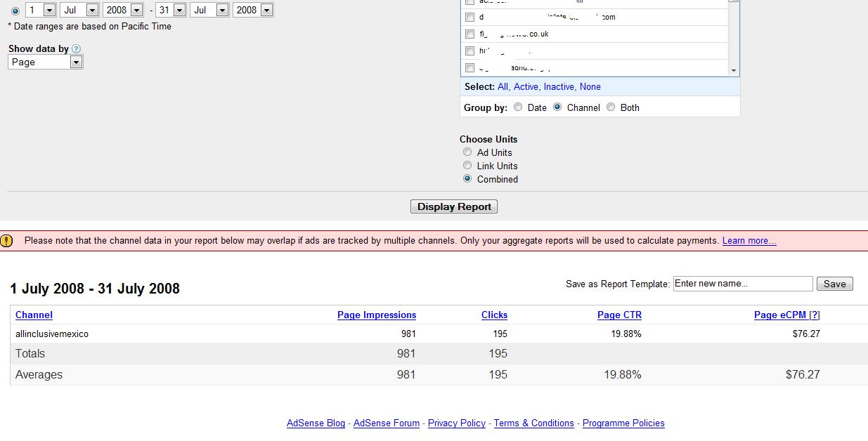This screenshot has height=441, width=868.
Task: Select the Both group by option
Action: point(611,107)
